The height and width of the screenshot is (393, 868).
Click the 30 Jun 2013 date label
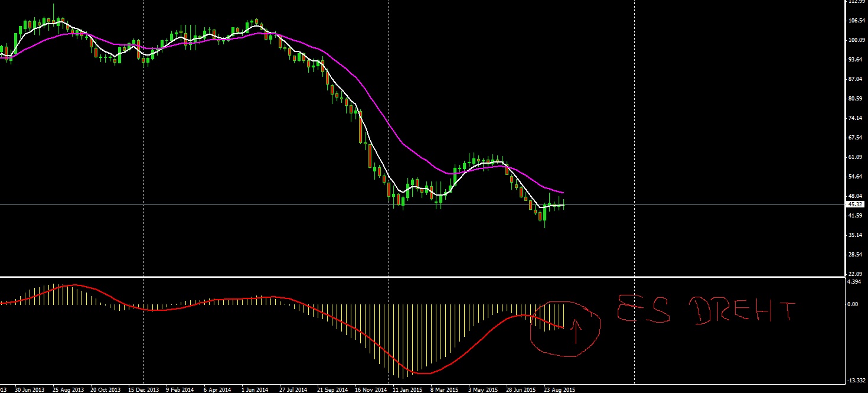(29, 389)
